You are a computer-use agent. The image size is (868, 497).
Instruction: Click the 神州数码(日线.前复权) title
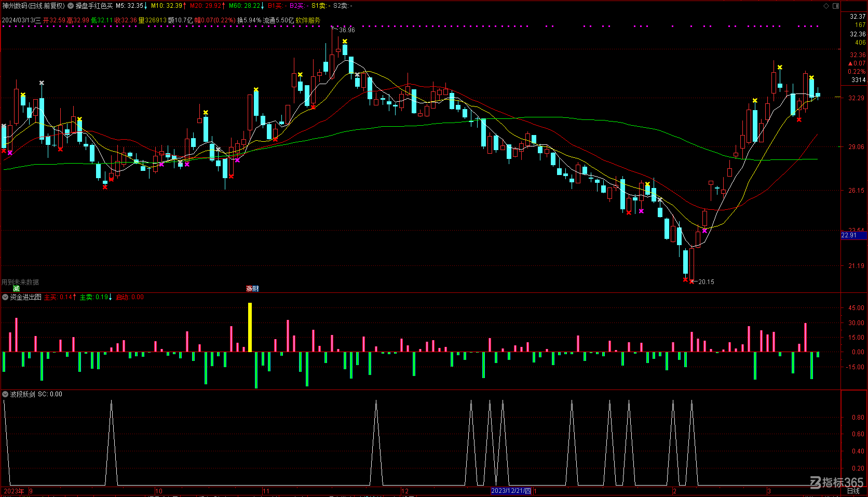33,6
